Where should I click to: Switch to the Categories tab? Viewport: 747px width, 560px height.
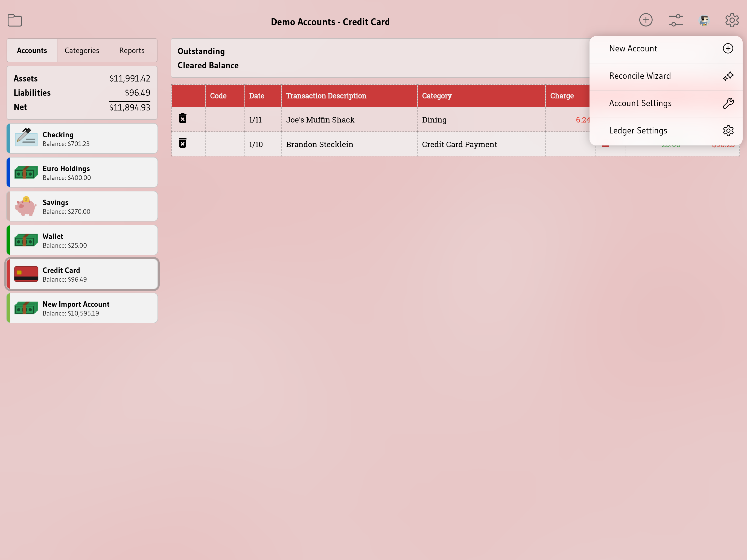tap(82, 51)
